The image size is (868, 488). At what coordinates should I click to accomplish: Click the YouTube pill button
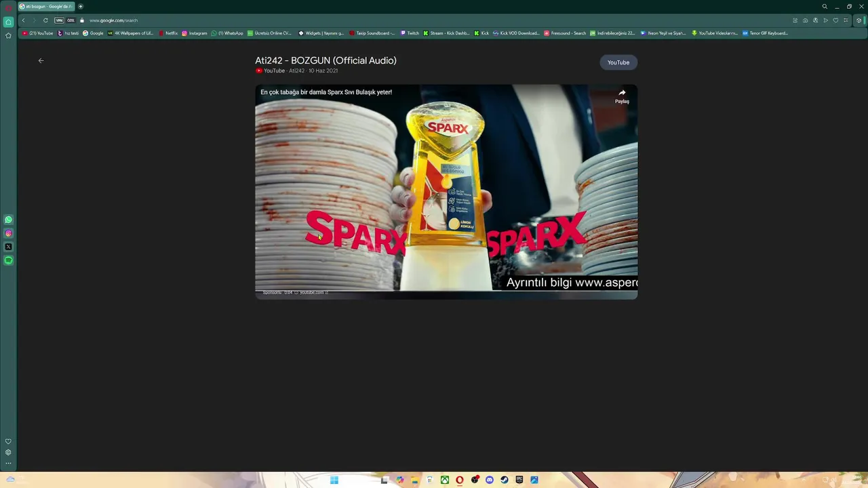(x=618, y=62)
